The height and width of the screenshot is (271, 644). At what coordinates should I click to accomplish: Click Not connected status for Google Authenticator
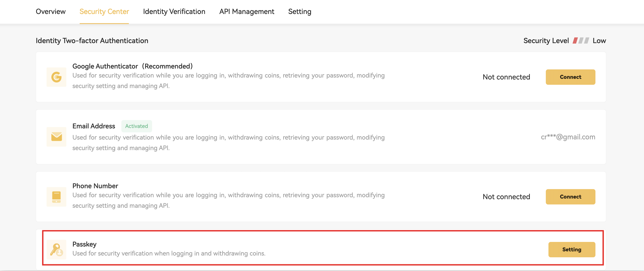[x=506, y=77]
